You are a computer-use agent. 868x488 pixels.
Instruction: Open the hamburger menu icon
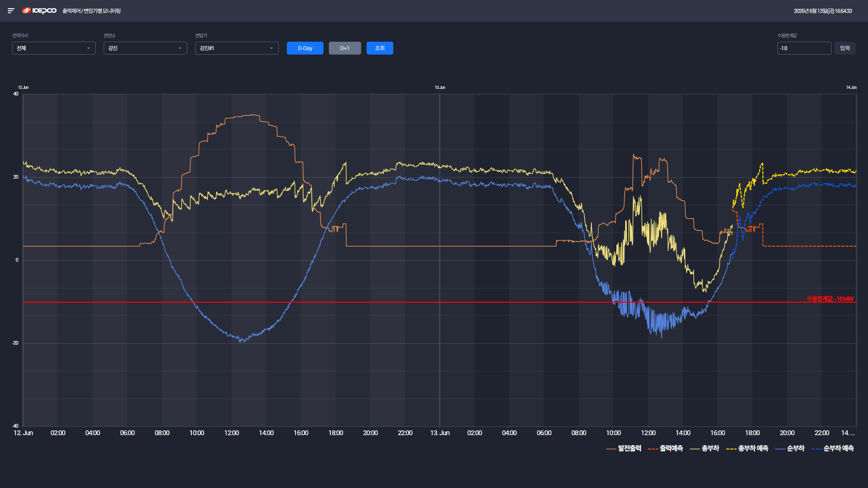(11, 11)
